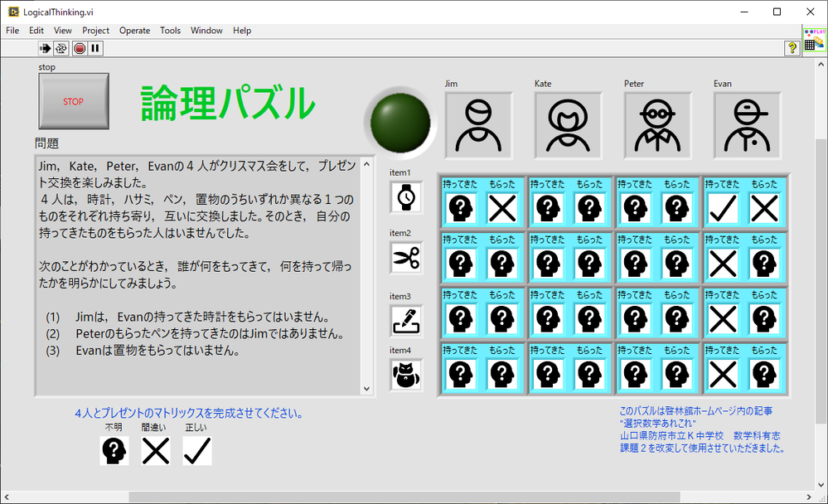Viewport: 828px width, 504px height.
Task: Click the 4人とプレゼントのマトリックス instruction text
Action: click(188, 413)
